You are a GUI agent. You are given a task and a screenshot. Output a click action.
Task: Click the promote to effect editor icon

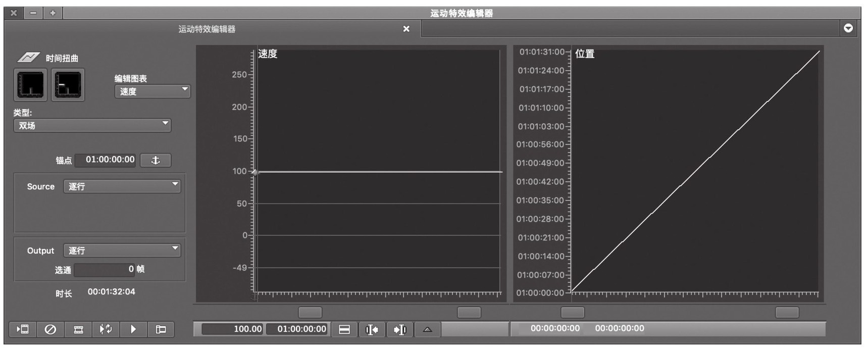point(161,329)
